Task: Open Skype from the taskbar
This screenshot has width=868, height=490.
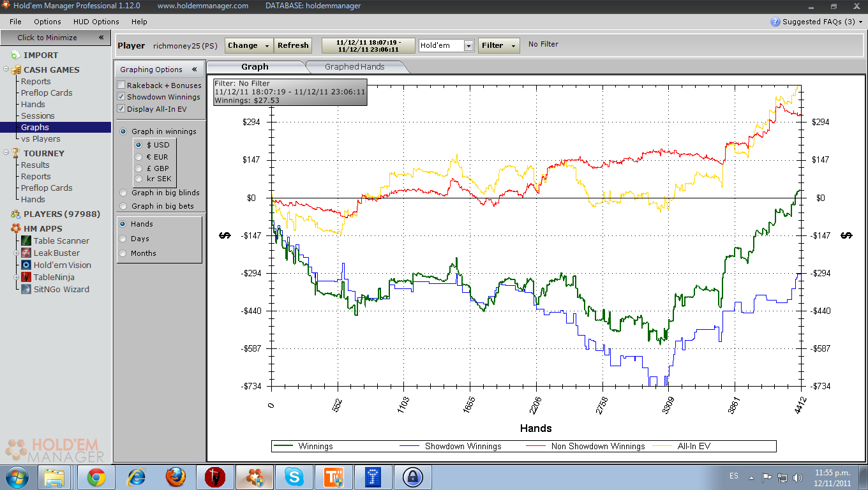Action: [x=294, y=477]
